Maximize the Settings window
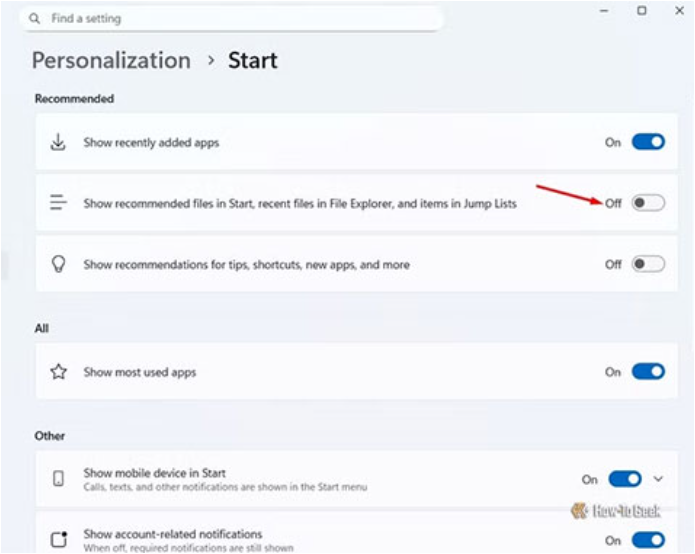Image resolution: width=695 pixels, height=554 pixels. (641, 11)
